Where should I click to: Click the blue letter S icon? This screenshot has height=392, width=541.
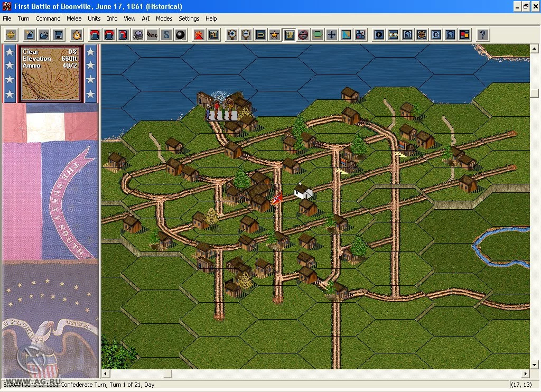click(166, 35)
